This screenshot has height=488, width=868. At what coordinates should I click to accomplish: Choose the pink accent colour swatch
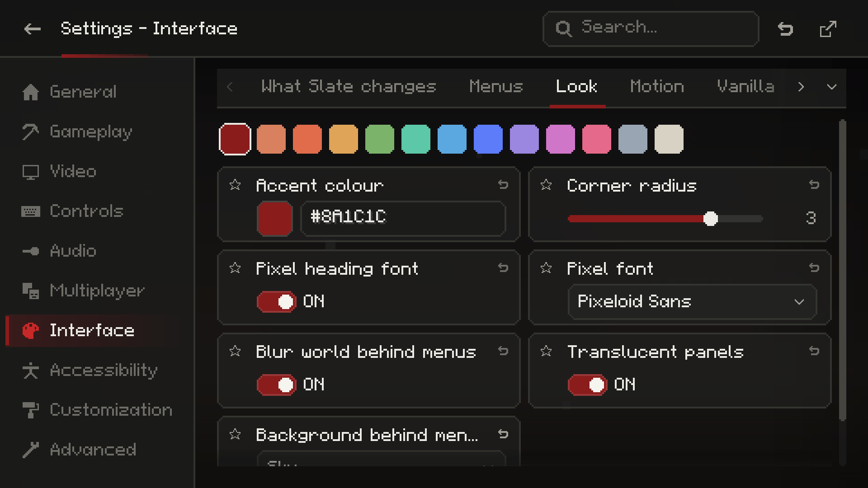597,139
